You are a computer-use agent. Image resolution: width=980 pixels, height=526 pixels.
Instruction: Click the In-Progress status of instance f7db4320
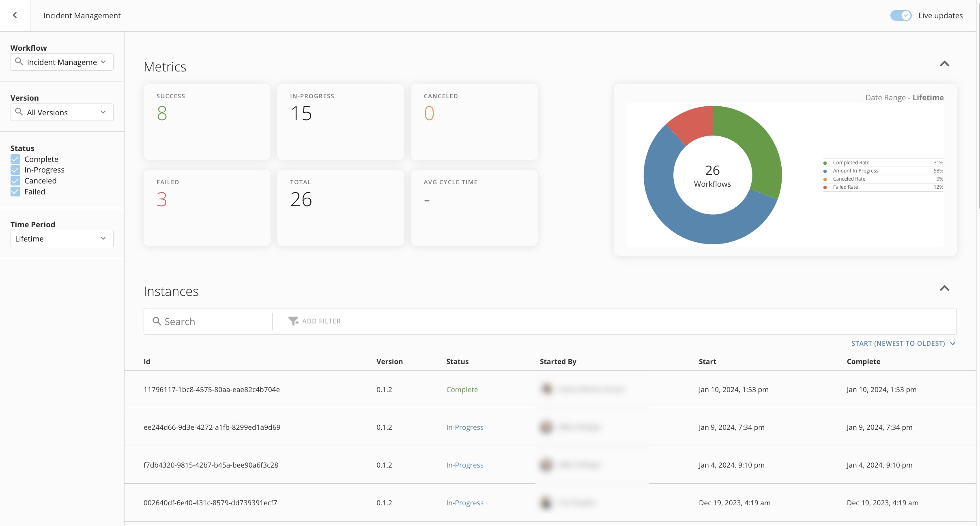[464, 465]
